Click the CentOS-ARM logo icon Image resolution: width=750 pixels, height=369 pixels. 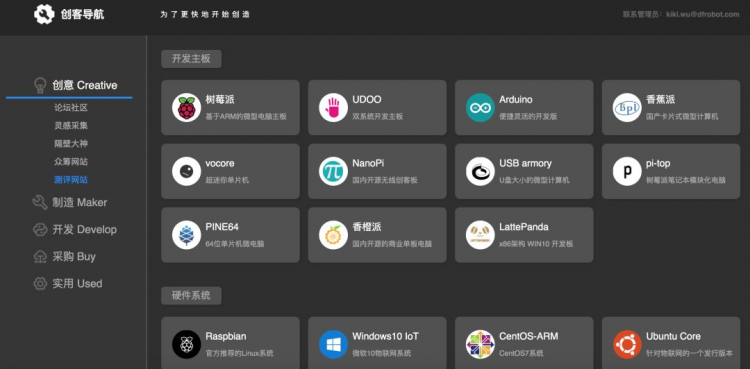(480, 344)
